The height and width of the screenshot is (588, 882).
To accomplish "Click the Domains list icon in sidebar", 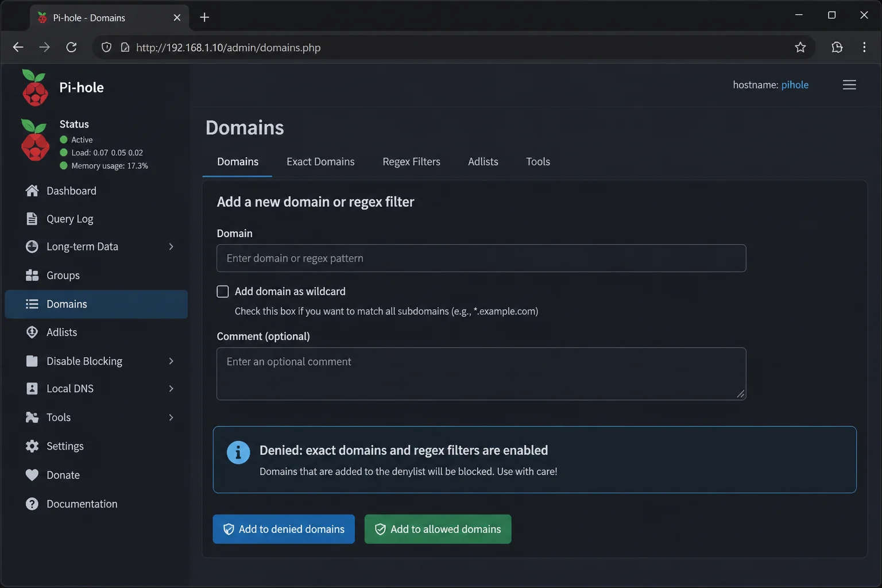I will (32, 304).
